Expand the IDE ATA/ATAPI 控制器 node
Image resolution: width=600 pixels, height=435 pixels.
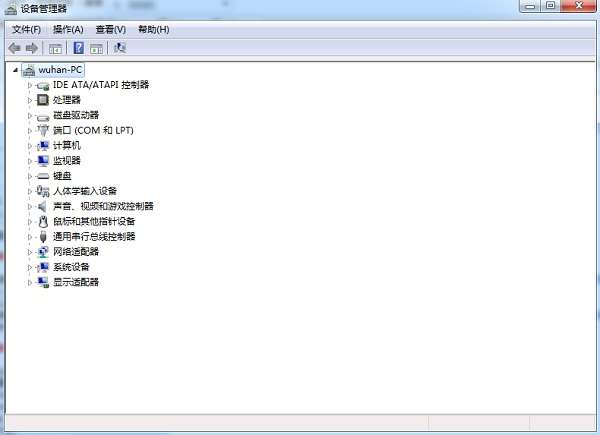point(29,85)
